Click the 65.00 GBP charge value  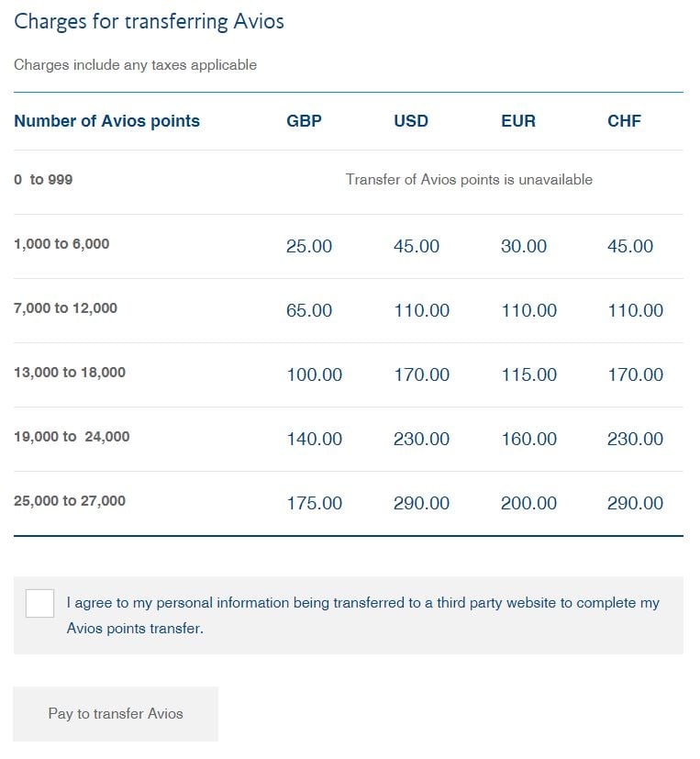tap(309, 310)
